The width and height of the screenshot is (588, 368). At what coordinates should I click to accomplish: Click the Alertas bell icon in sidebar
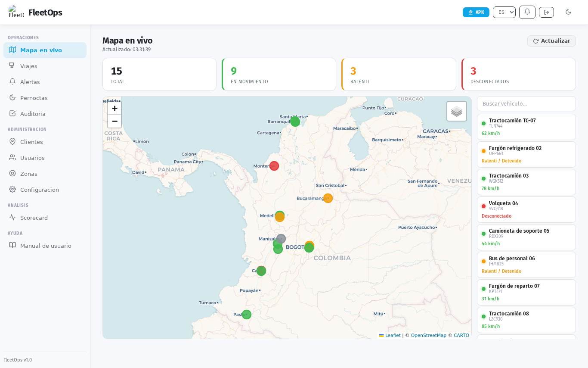point(12,81)
